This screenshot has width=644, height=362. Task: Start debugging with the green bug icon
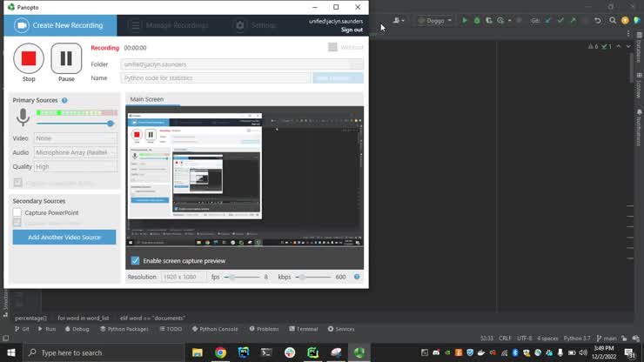477,20
